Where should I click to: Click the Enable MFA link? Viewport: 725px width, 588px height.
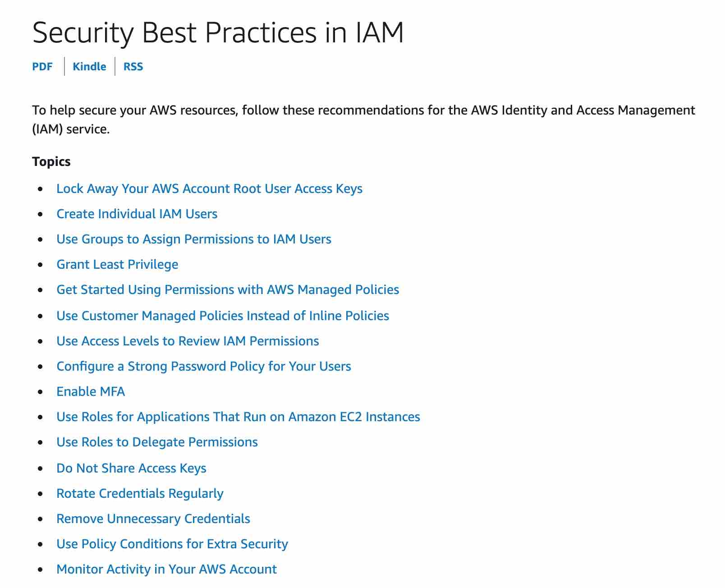(91, 391)
